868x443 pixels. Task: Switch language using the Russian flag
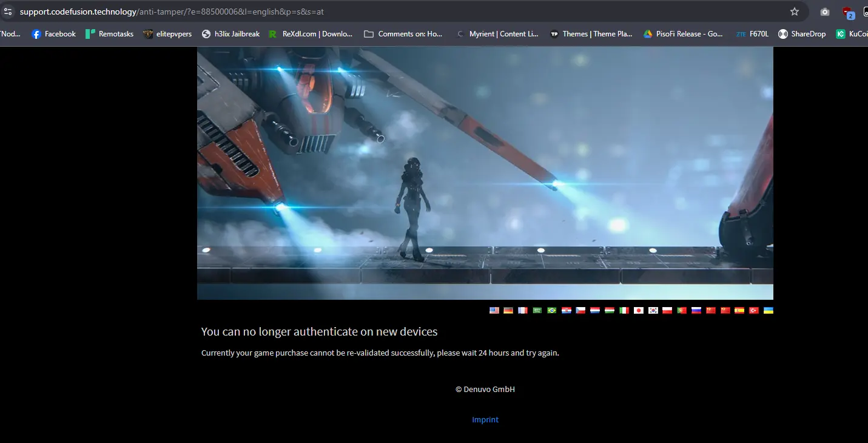(x=696, y=310)
